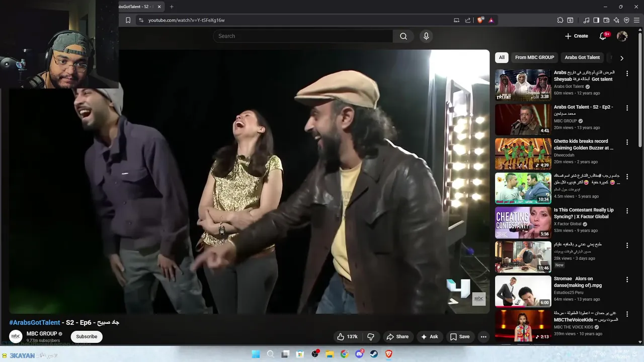Open the Brave Wallet icon
The height and width of the screenshot is (362, 644).
coord(606,20)
